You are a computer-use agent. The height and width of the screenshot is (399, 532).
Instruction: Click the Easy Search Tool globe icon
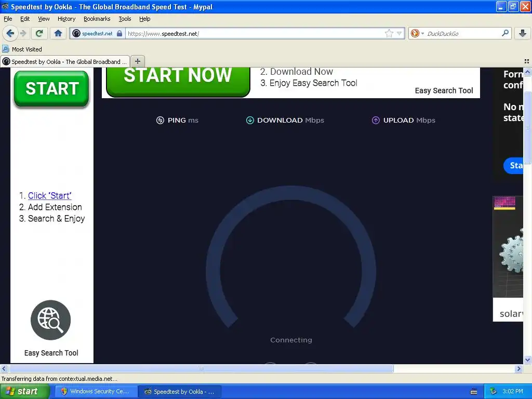click(50, 320)
